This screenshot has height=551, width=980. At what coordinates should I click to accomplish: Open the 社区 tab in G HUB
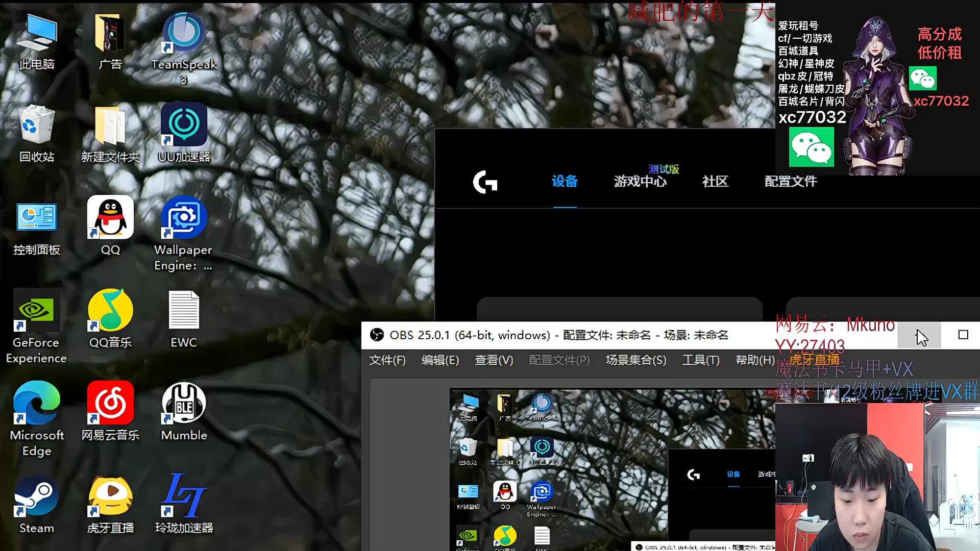(715, 182)
